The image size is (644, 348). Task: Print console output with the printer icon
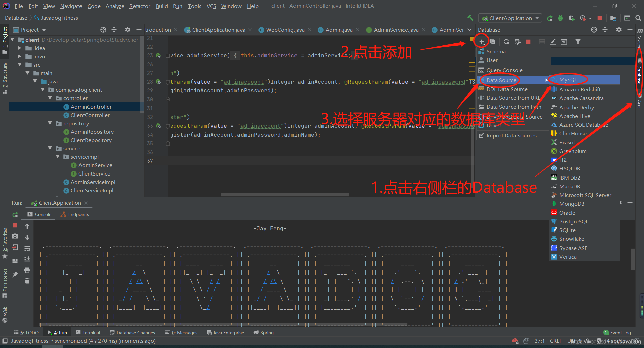pos(27,270)
